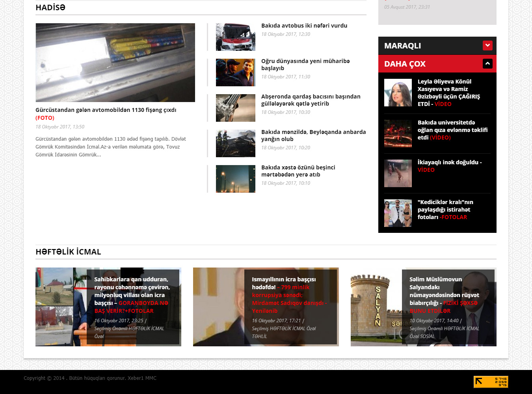Image resolution: width=532 pixels, height=394 pixels.
Task: Expand the MARAQLI section arrow
Action: tap(487, 46)
